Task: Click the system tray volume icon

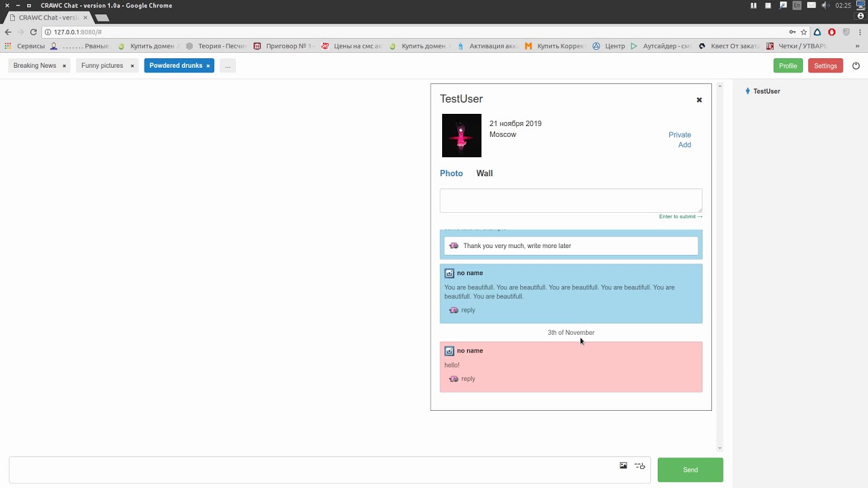Action: (825, 5)
